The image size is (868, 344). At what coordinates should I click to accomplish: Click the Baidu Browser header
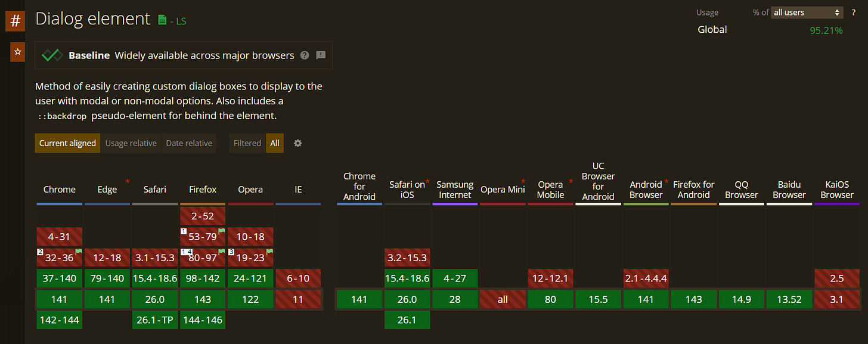789,190
